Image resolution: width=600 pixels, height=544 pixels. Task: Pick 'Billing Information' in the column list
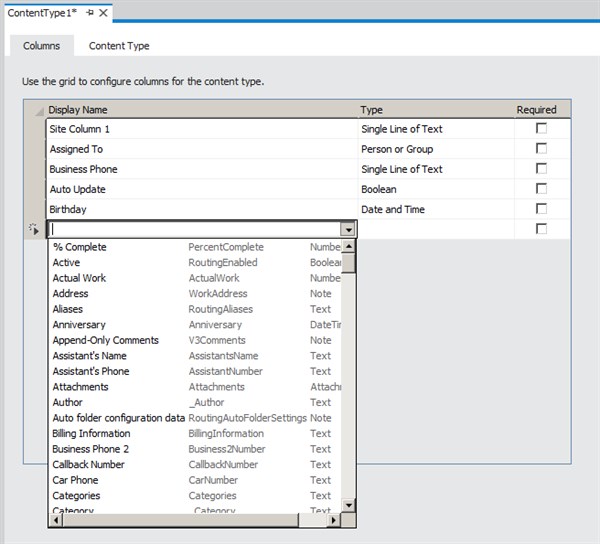point(91,434)
